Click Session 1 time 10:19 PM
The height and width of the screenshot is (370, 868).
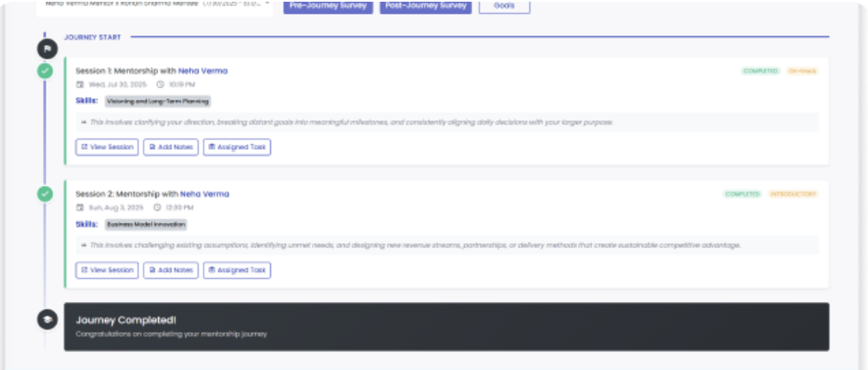tap(182, 84)
